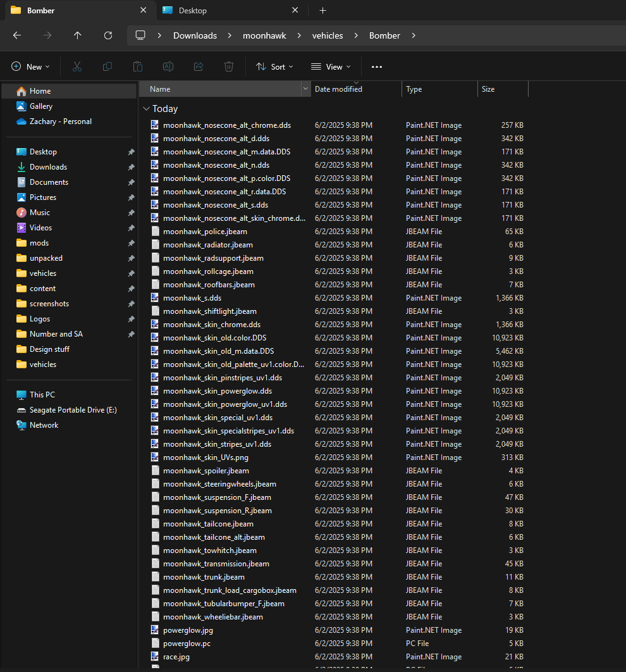
Task: Open the Design stuff folder
Action: pos(70,349)
